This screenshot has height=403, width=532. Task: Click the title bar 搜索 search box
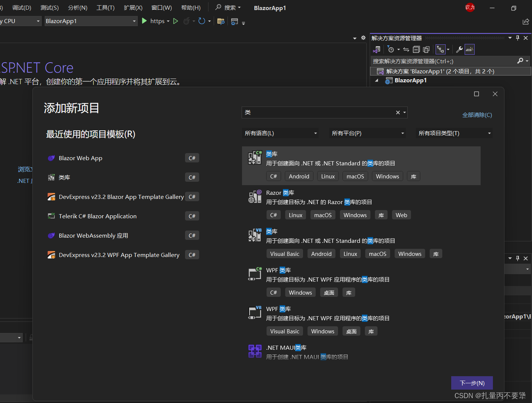[x=229, y=7]
